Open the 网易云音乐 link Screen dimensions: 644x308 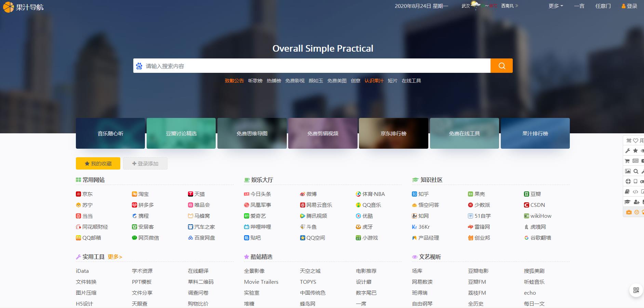316,205
